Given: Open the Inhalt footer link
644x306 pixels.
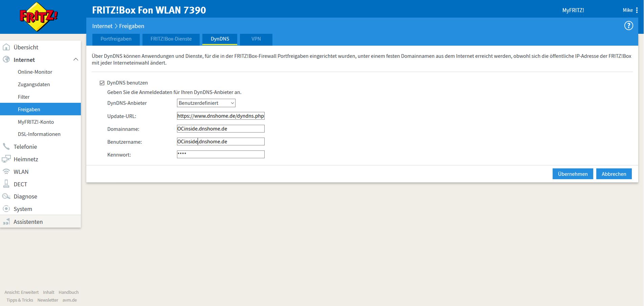Looking at the screenshot, I should 49,292.
